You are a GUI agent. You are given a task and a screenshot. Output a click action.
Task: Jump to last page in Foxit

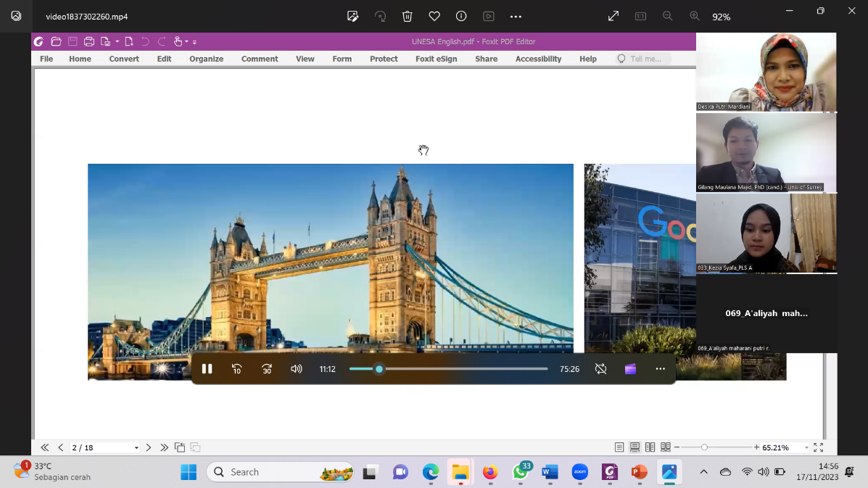pyautogui.click(x=164, y=447)
